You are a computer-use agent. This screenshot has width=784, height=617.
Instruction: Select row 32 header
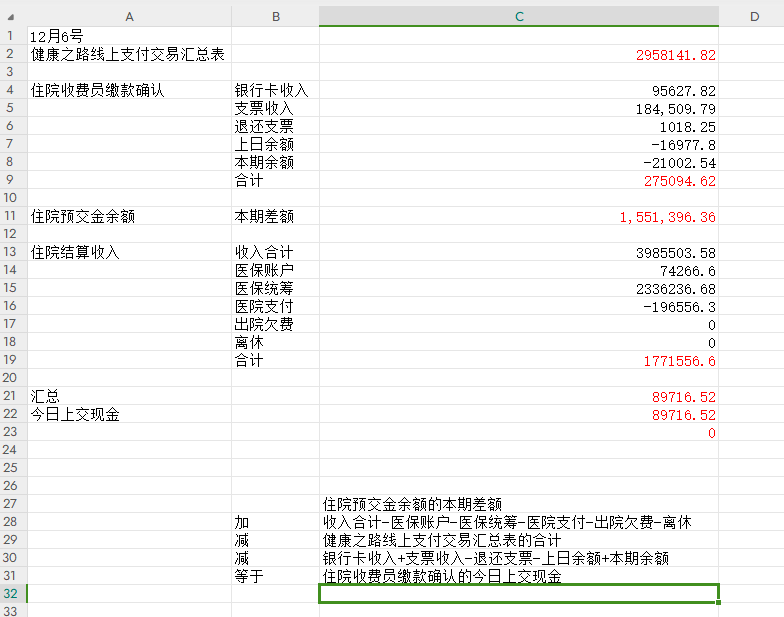pos(10,594)
